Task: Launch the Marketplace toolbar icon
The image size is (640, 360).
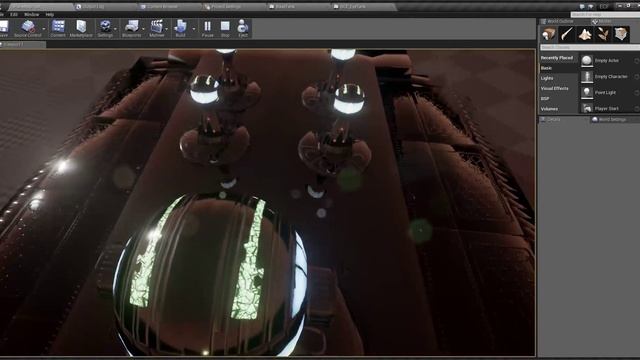Action: 81,29
